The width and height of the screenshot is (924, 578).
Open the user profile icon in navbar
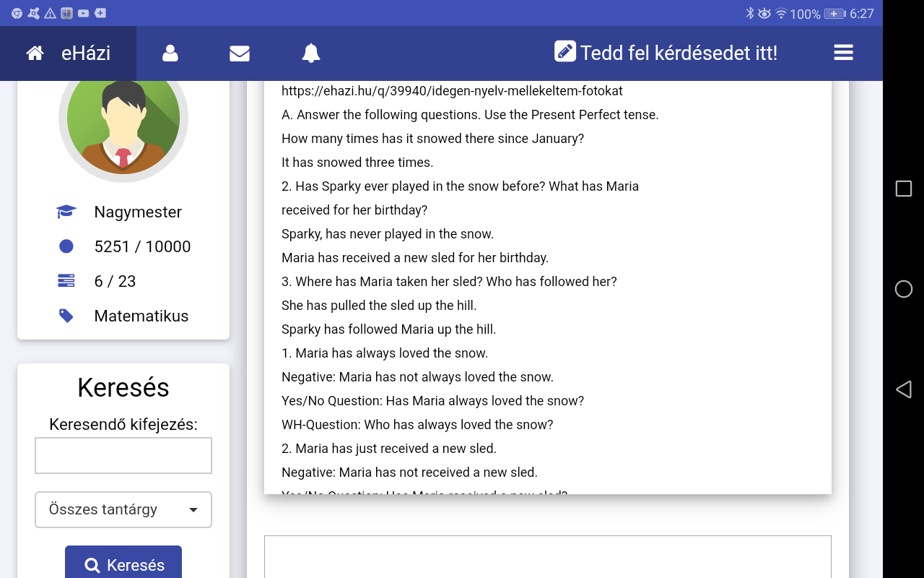(x=170, y=53)
